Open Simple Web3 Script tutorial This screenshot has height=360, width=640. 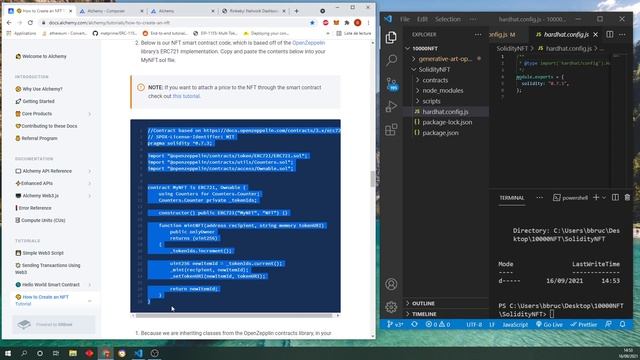[x=43, y=253]
